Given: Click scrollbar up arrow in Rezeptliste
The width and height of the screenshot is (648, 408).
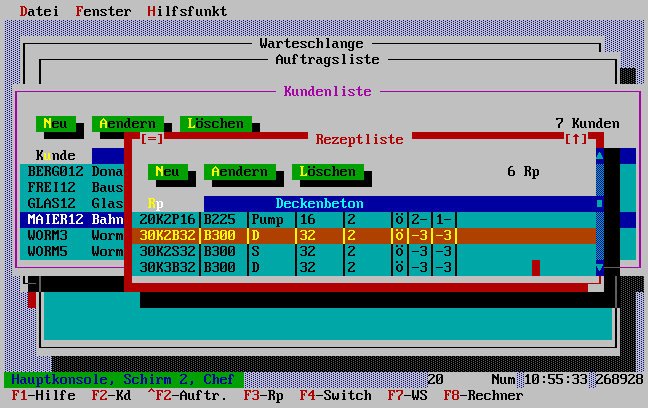Looking at the screenshot, I should 600,155.
